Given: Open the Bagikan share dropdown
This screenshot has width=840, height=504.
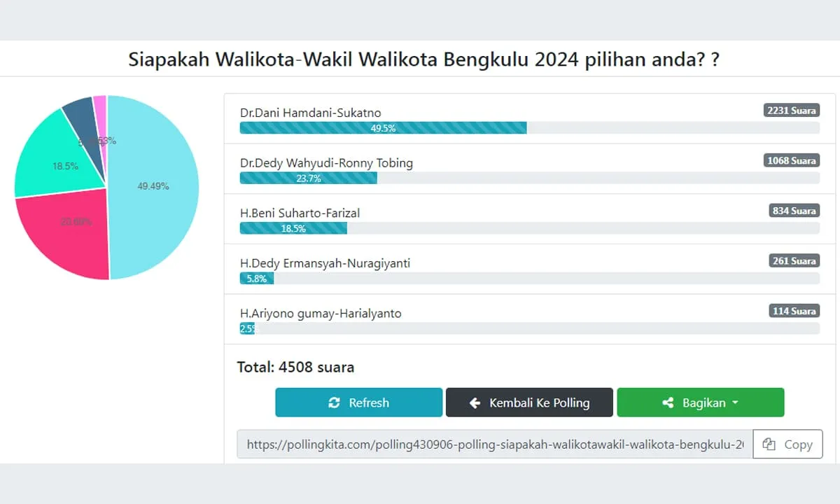Looking at the screenshot, I should [700, 402].
